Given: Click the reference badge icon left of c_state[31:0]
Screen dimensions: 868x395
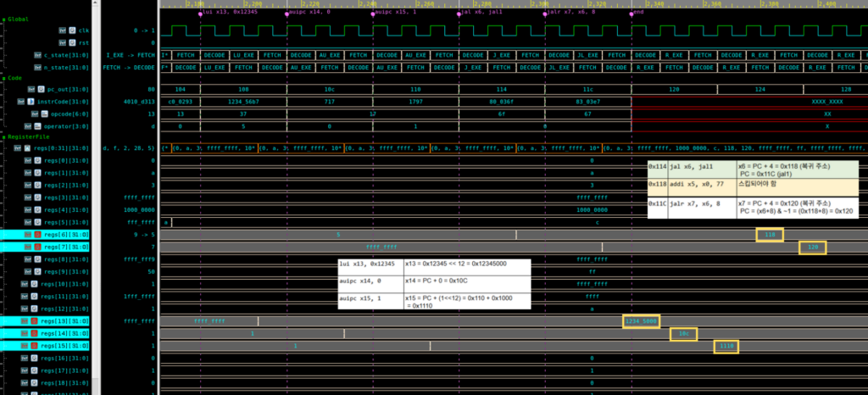Looking at the screenshot, I should click(37, 55).
